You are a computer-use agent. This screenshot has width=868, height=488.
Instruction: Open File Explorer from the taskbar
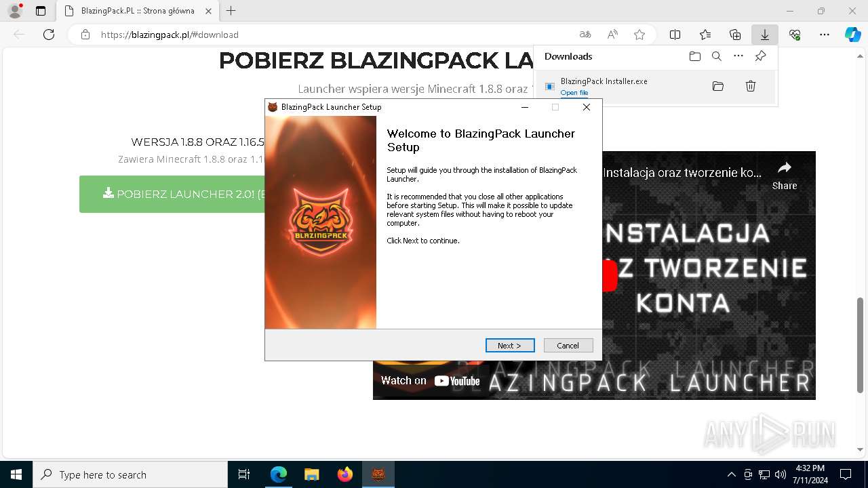[312, 474]
